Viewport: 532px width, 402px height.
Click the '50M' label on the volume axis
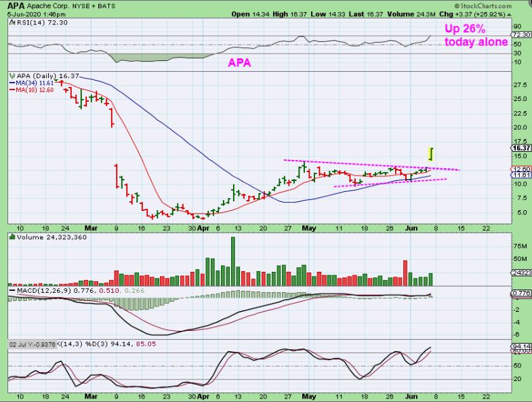click(520, 259)
